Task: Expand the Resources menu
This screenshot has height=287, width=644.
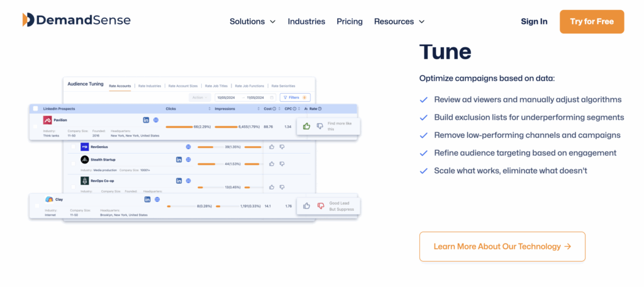Action: [399, 21]
